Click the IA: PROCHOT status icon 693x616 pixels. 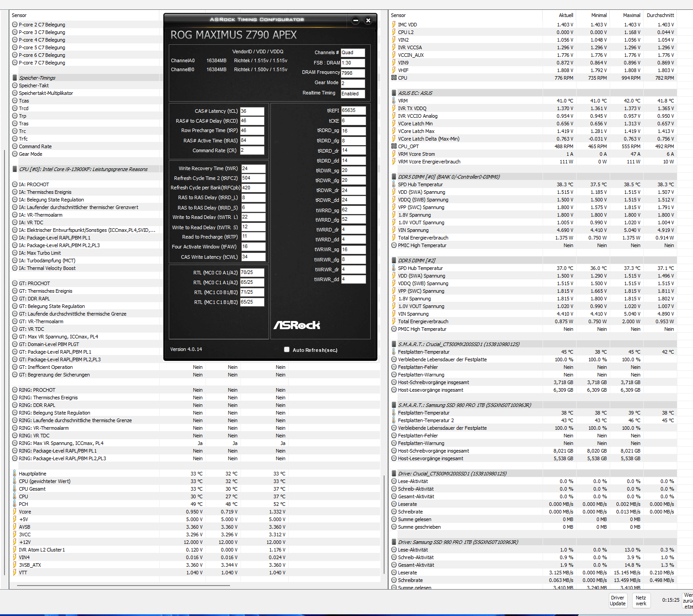click(x=15, y=184)
